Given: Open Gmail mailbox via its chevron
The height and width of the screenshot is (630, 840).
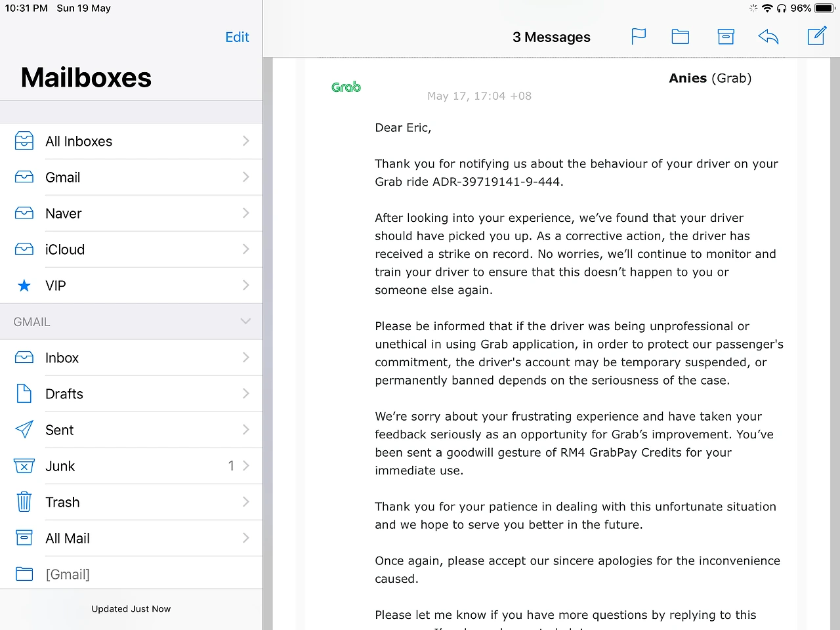Looking at the screenshot, I should click(x=246, y=177).
